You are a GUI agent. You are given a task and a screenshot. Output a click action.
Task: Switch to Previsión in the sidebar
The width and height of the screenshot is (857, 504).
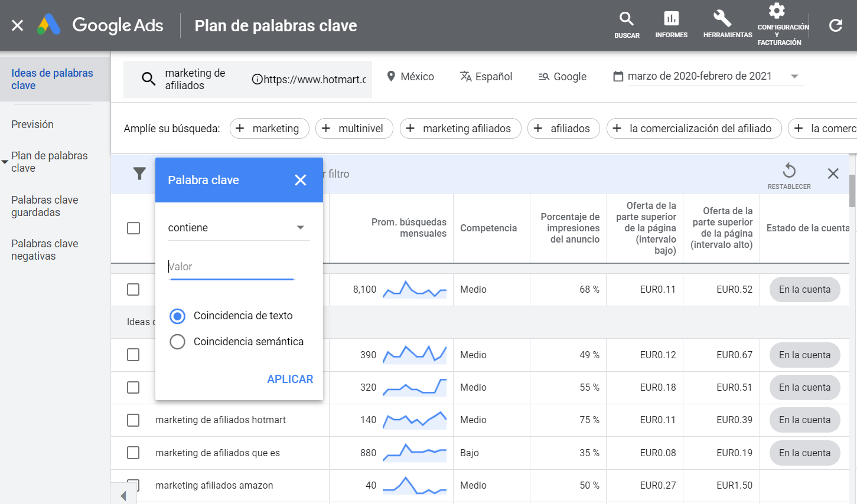(32, 124)
